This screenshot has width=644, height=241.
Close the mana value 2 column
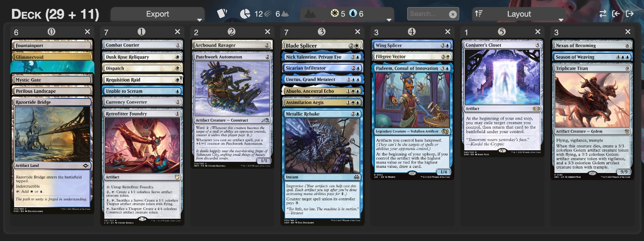tap(267, 32)
